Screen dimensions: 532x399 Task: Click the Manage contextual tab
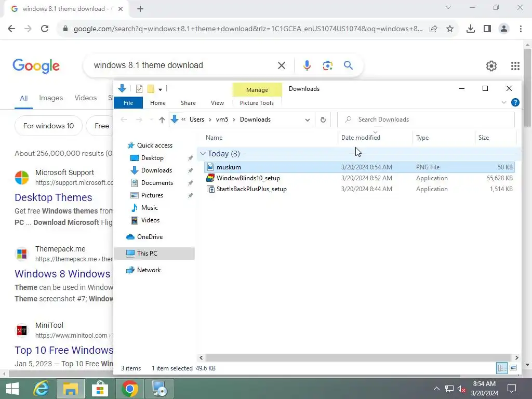click(257, 89)
